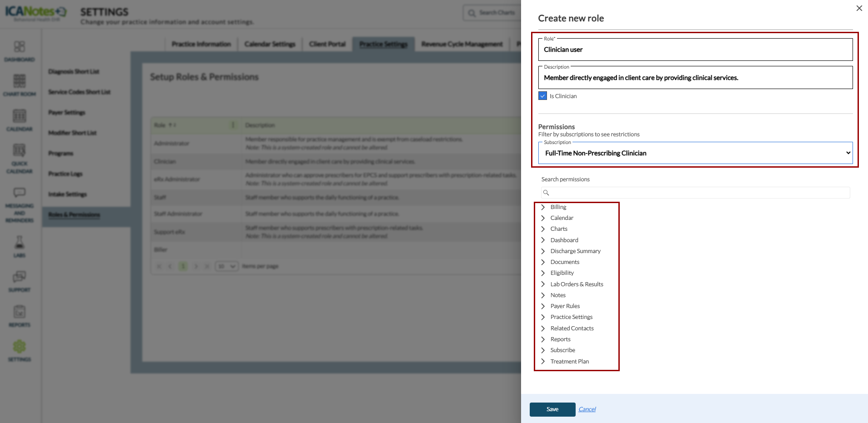Select the Support eRx role row
The width and height of the screenshot is (868, 423).
click(x=336, y=232)
